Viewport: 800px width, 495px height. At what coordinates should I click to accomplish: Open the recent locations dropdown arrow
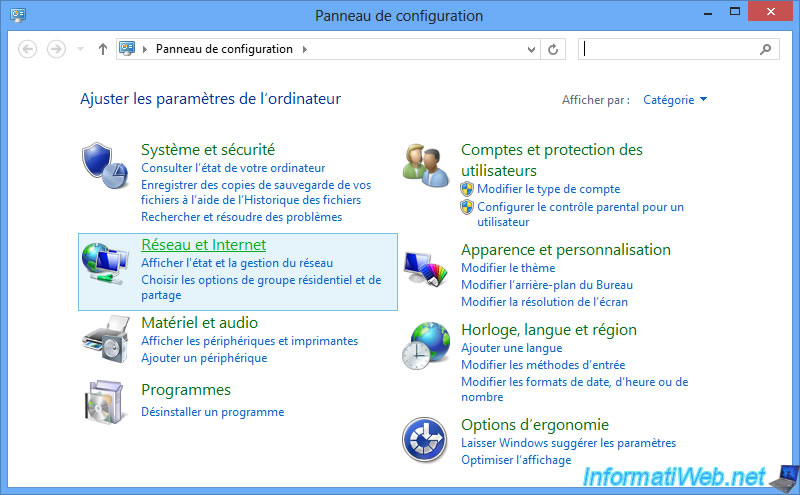(80, 50)
